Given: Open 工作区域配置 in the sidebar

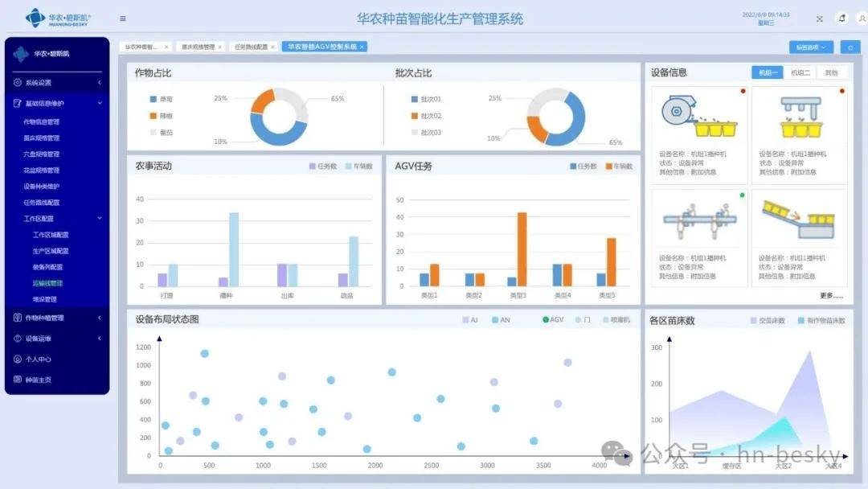Looking at the screenshot, I should coord(51,235).
